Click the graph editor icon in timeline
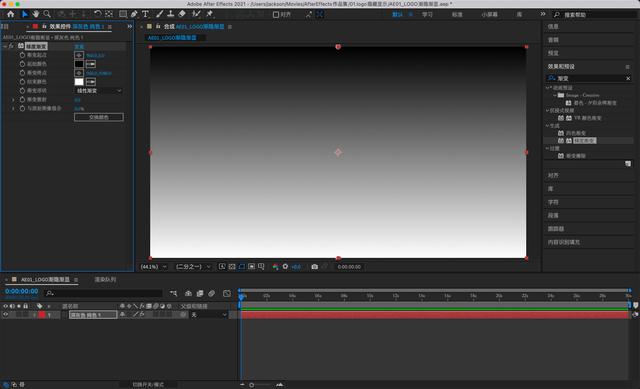Image resolution: width=640 pixels, height=389 pixels. coord(227,293)
